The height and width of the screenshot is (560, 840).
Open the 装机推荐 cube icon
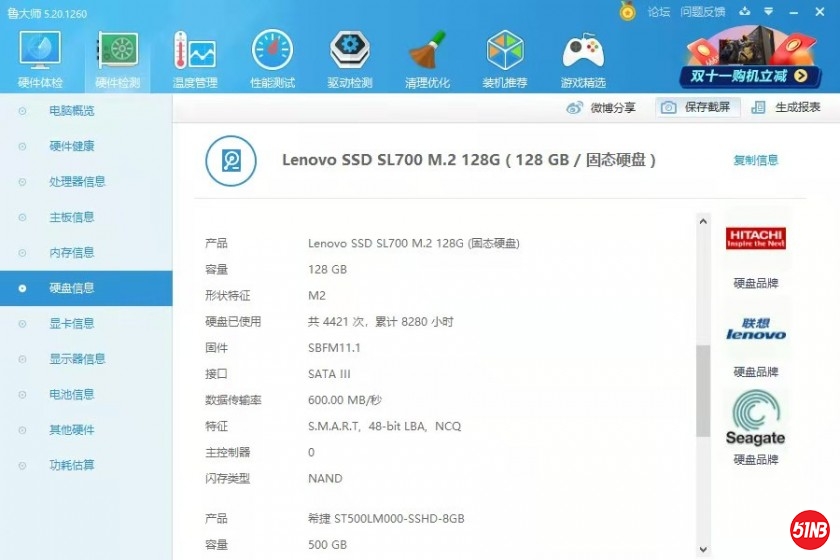click(505, 59)
